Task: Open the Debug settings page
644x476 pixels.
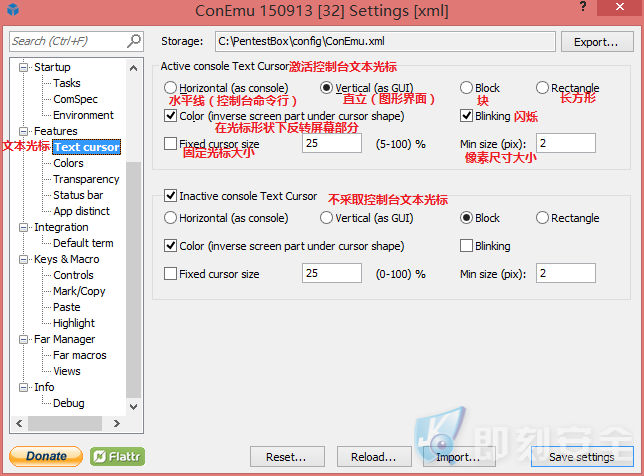Action: [x=69, y=403]
